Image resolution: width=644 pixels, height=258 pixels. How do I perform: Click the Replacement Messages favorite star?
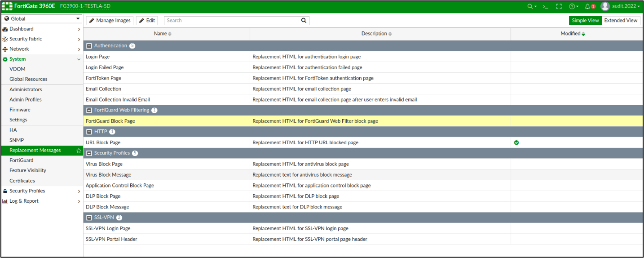79,150
